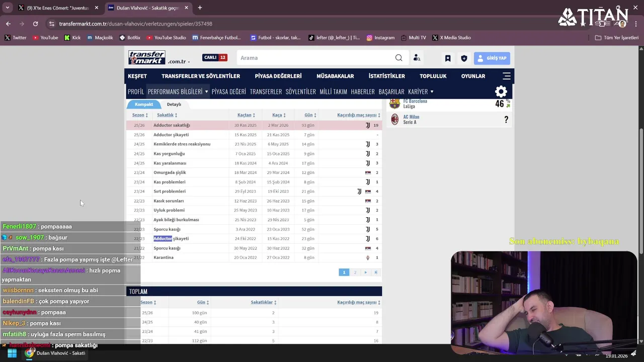Click the FC Barcelona club crest
644x362 pixels.
(395, 104)
